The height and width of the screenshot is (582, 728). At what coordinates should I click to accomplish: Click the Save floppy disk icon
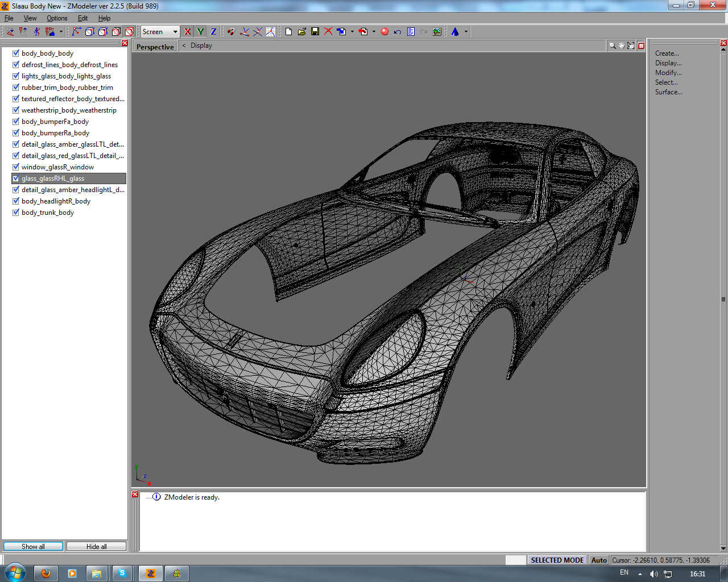click(315, 32)
